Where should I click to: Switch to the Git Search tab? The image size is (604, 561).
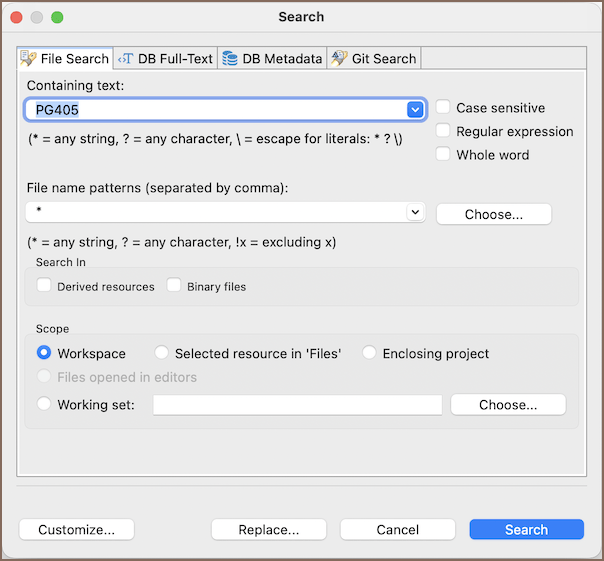coord(374,59)
